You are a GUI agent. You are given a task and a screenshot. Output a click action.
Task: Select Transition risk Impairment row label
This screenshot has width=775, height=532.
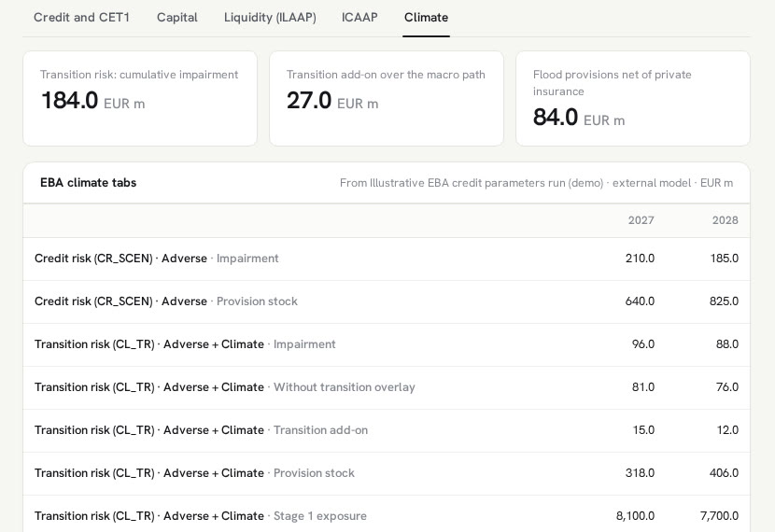click(185, 344)
